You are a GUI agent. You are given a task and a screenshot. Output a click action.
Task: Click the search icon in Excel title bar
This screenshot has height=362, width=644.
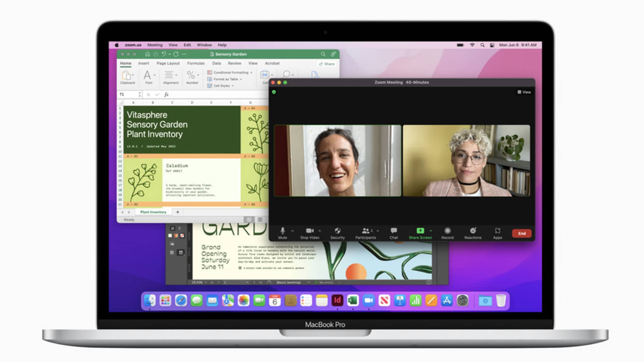(x=323, y=54)
